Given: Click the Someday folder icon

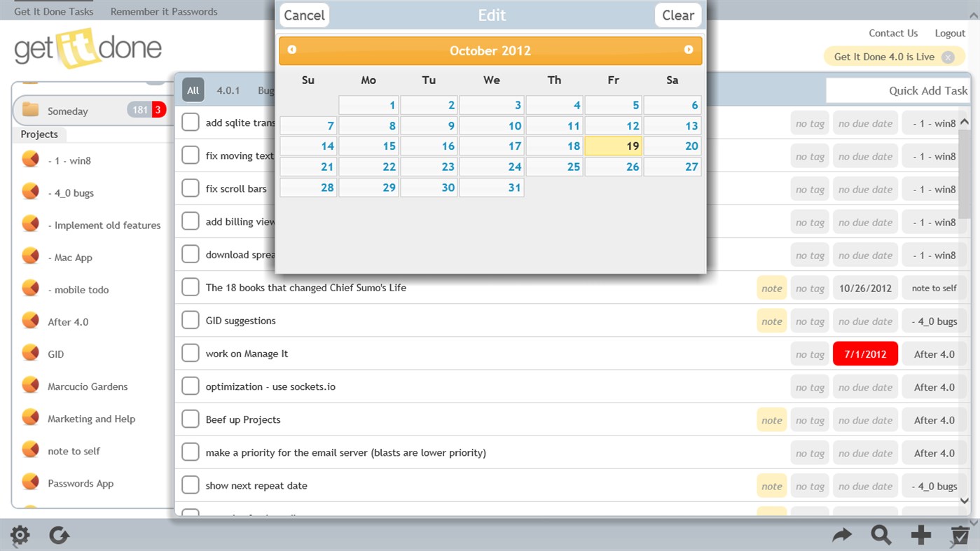Looking at the screenshot, I should pos(29,111).
